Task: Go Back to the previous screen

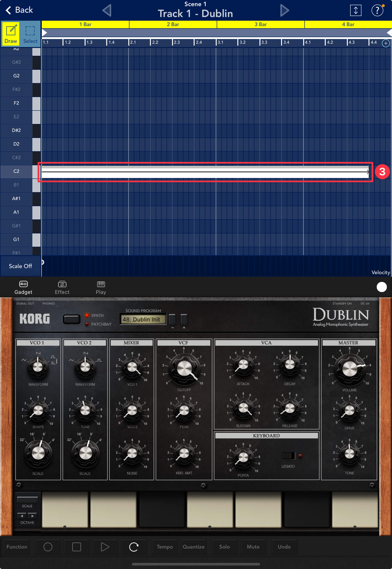Action: pyautogui.click(x=19, y=10)
